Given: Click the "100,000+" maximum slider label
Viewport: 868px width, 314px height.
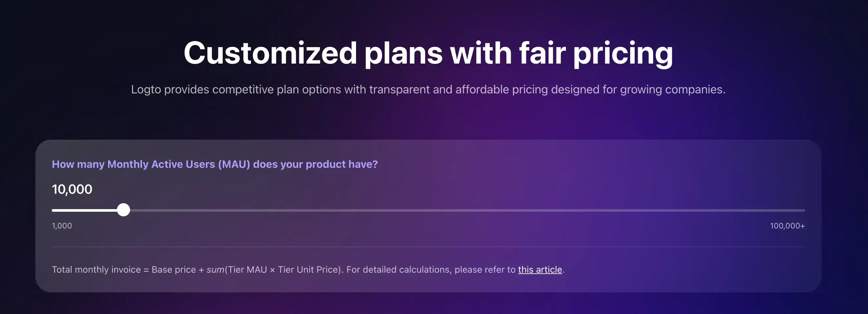Looking at the screenshot, I should click(787, 226).
